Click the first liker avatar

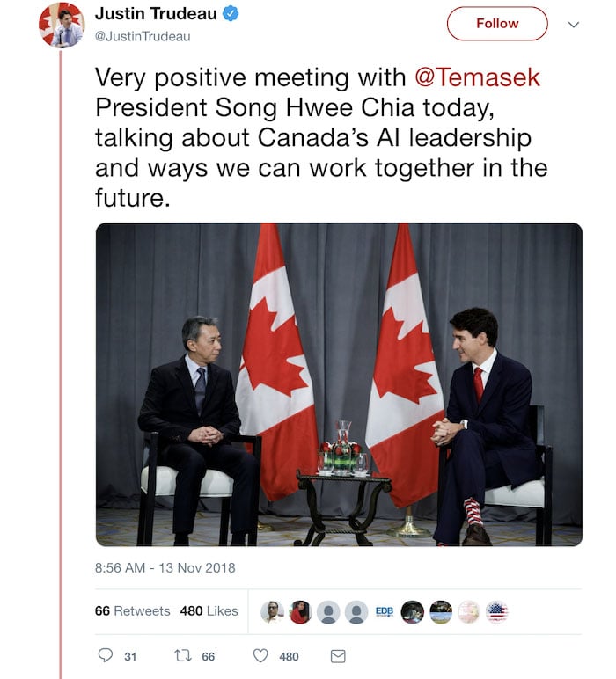[x=272, y=611]
